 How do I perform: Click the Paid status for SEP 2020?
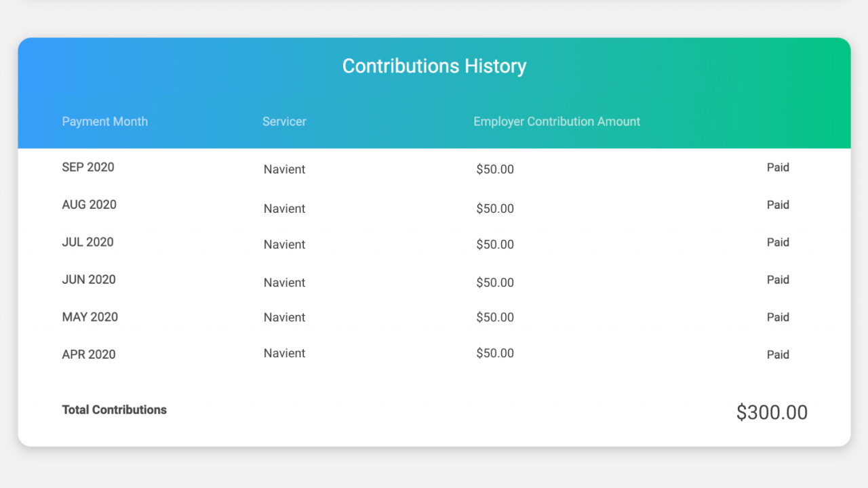pos(778,167)
